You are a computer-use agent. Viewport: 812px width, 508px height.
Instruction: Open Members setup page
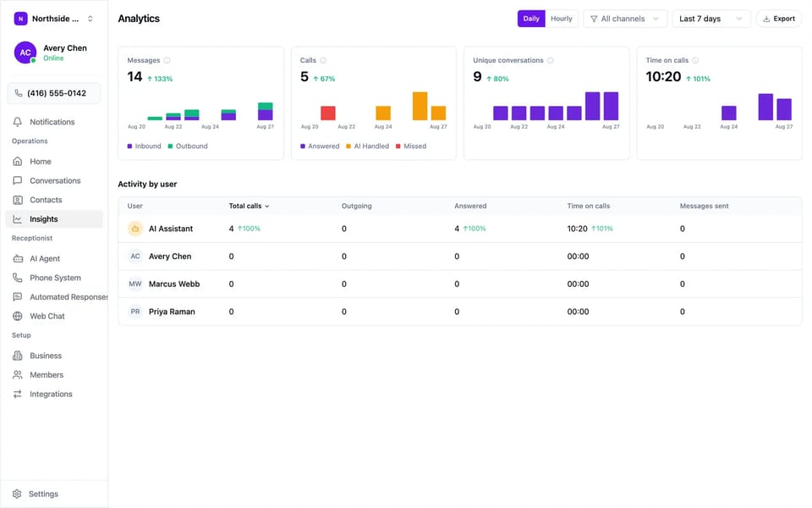coord(54,375)
